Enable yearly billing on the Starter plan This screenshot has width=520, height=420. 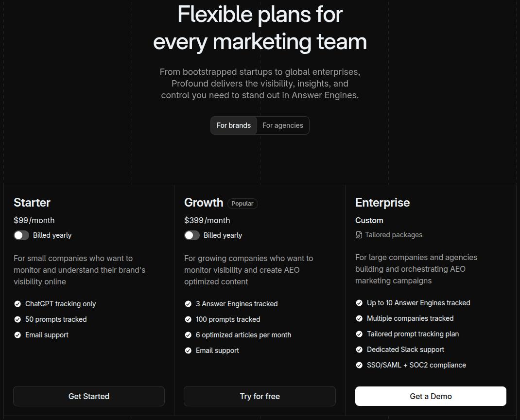click(21, 235)
